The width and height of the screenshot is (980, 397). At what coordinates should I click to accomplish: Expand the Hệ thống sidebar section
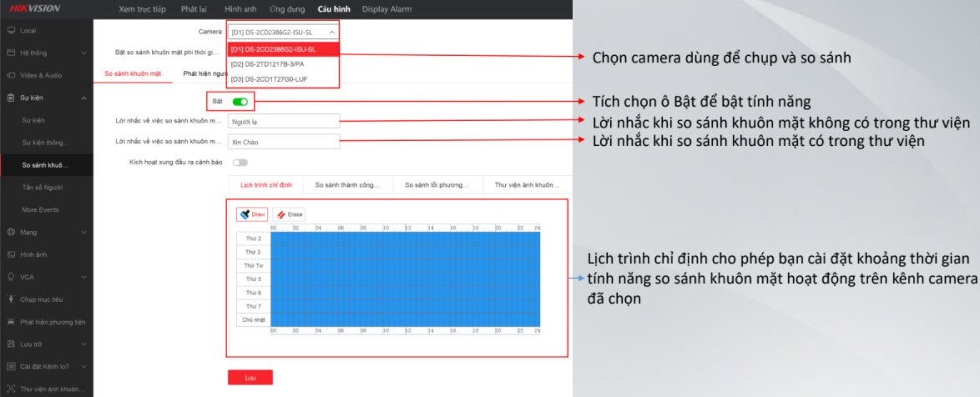(46, 53)
